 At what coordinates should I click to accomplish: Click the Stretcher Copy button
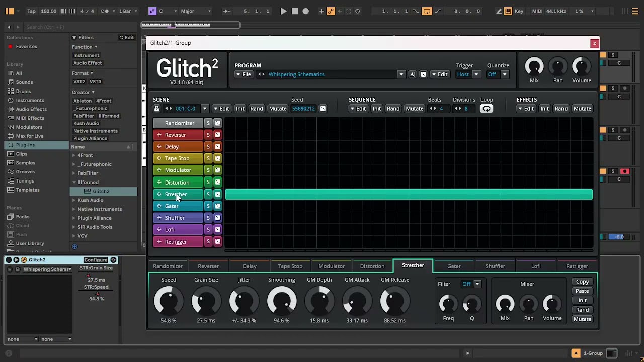pos(582,282)
